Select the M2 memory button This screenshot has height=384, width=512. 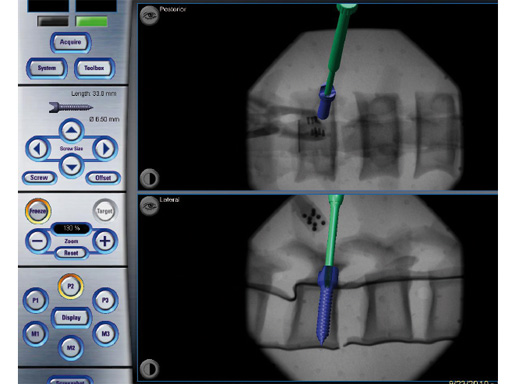click(x=71, y=348)
